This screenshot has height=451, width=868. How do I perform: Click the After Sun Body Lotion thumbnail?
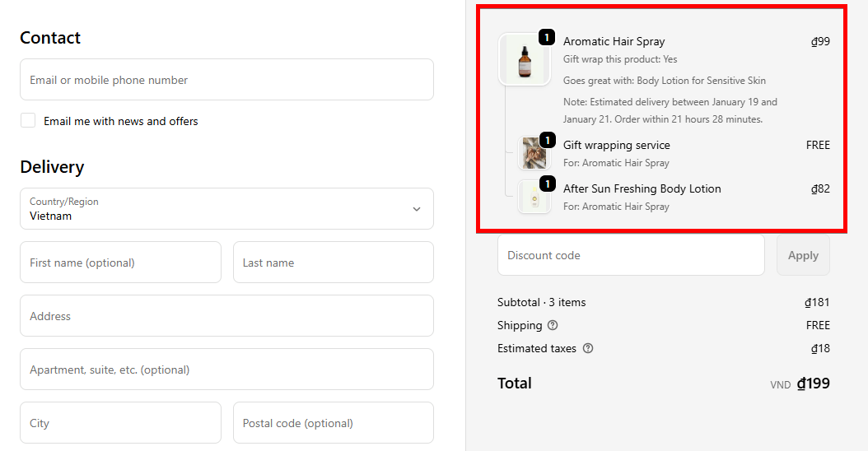pos(534,198)
